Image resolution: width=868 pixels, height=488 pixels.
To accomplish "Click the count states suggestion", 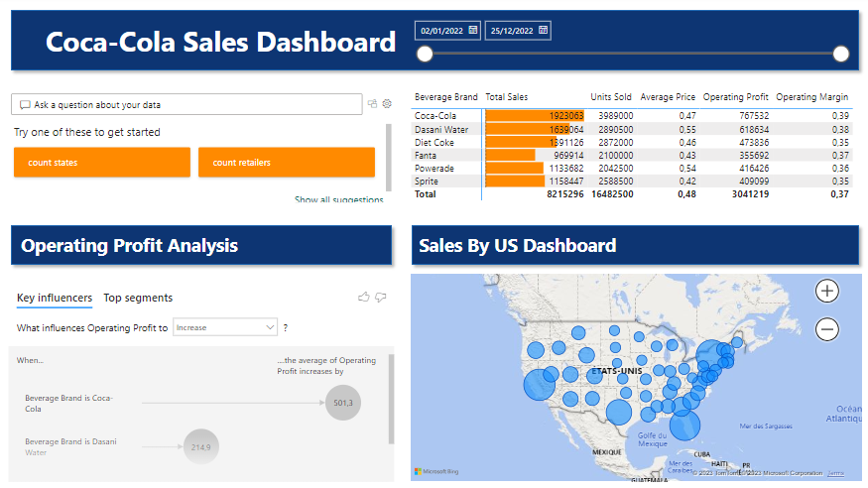I will pyautogui.click(x=101, y=163).
